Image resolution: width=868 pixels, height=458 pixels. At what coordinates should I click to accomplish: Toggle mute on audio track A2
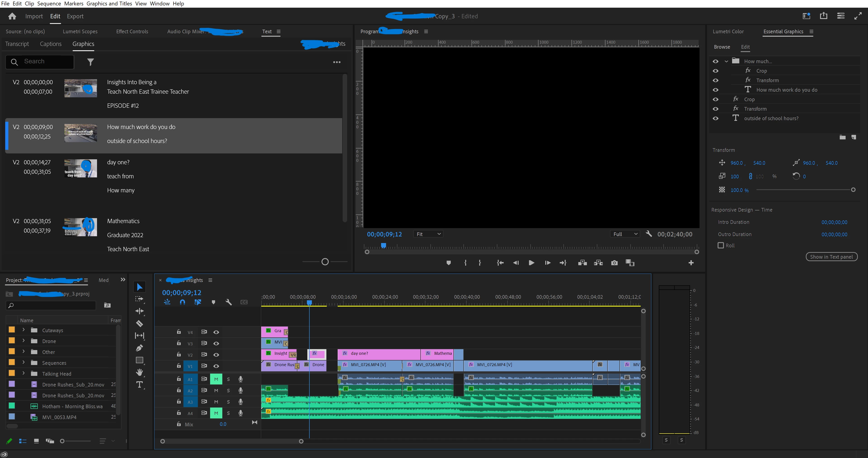pos(216,391)
